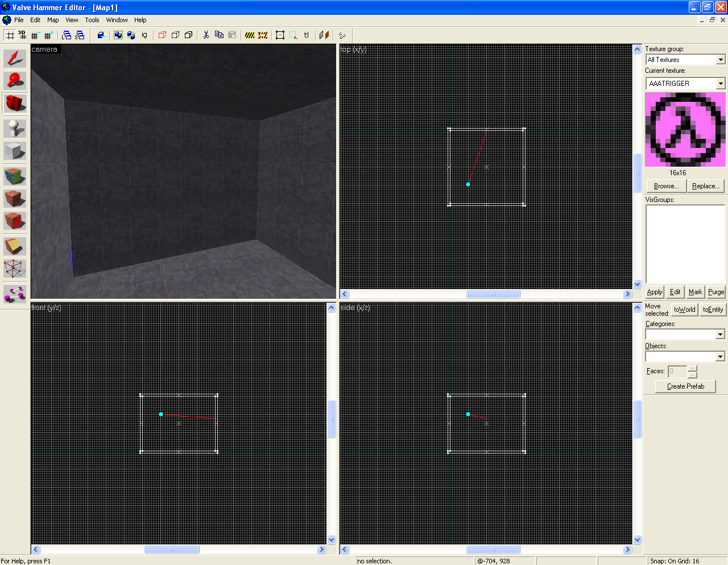
Task: Expand the Objects dropdown
Action: (x=720, y=357)
